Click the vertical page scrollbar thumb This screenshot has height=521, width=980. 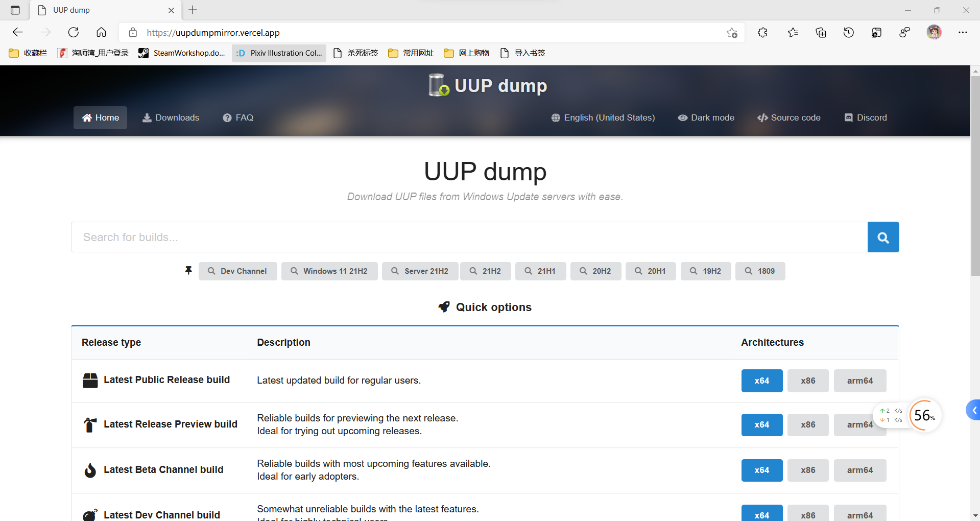(x=975, y=176)
